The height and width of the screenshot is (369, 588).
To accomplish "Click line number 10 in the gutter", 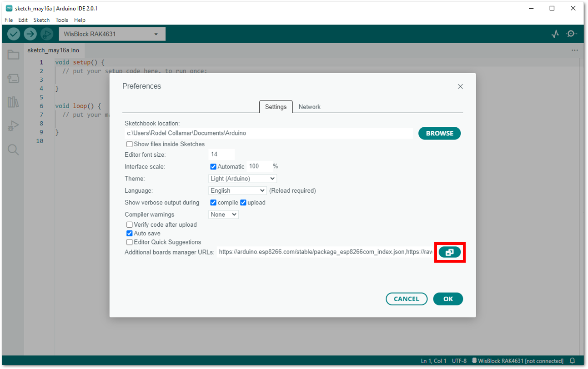I will [40, 141].
